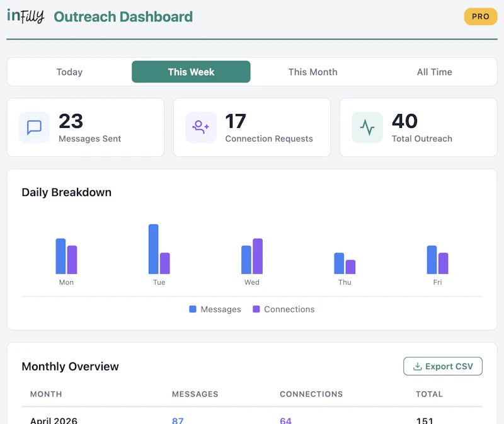504x424 pixels.
Task: Click the Mon axis label
Action: point(66,282)
